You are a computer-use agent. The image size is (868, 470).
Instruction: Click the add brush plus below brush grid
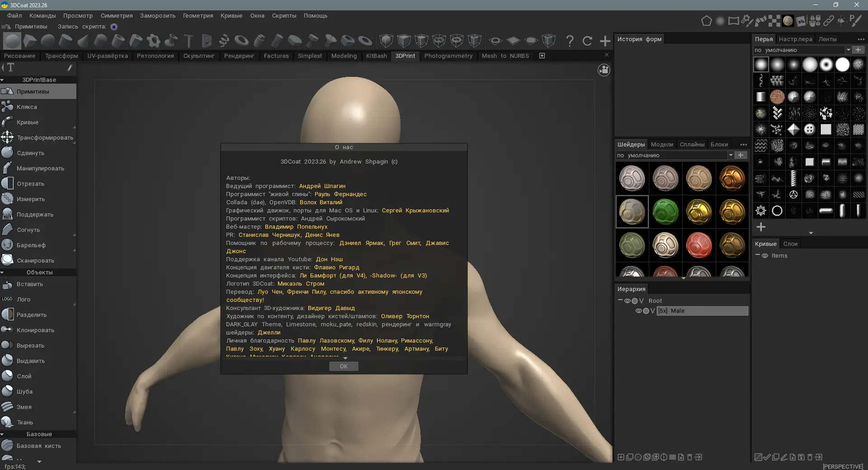761,227
